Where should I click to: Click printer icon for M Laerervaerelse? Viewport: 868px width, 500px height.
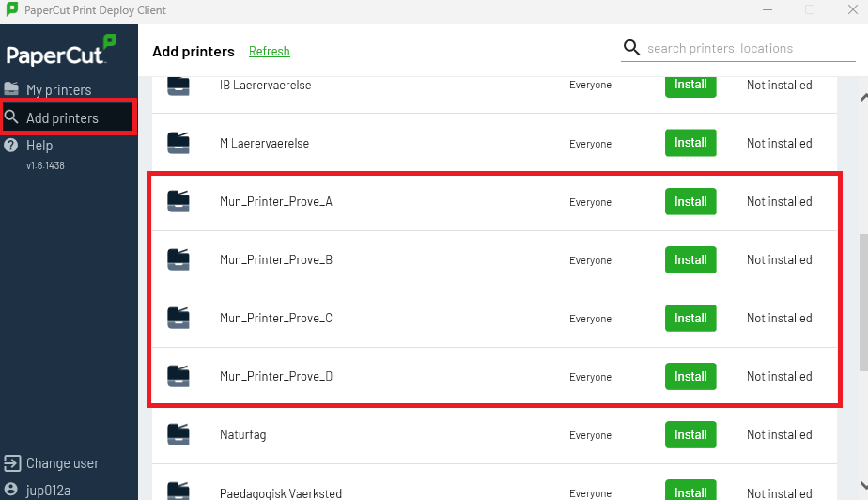point(178,143)
